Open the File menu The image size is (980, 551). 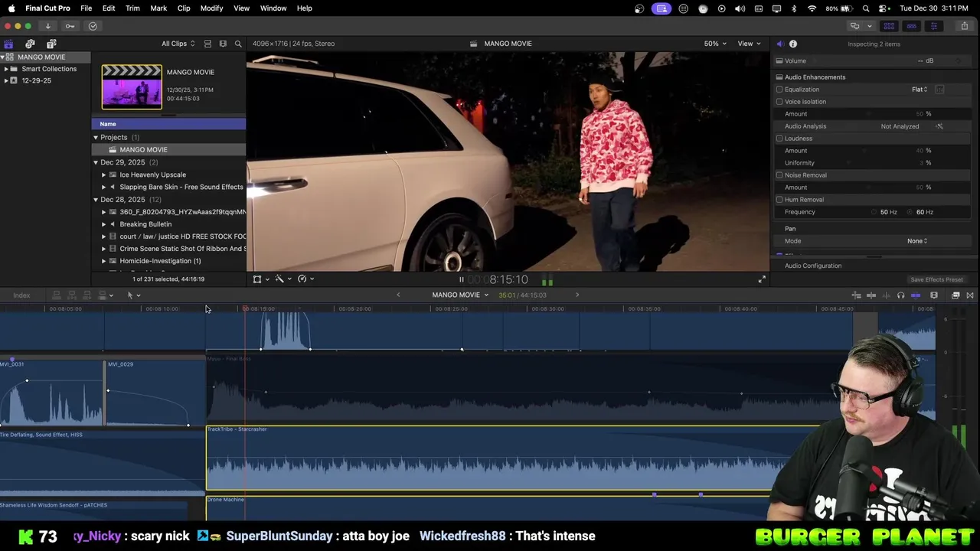[87, 8]
